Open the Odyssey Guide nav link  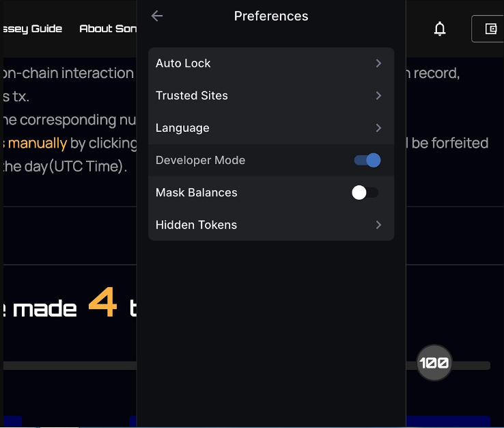[32, 29]
